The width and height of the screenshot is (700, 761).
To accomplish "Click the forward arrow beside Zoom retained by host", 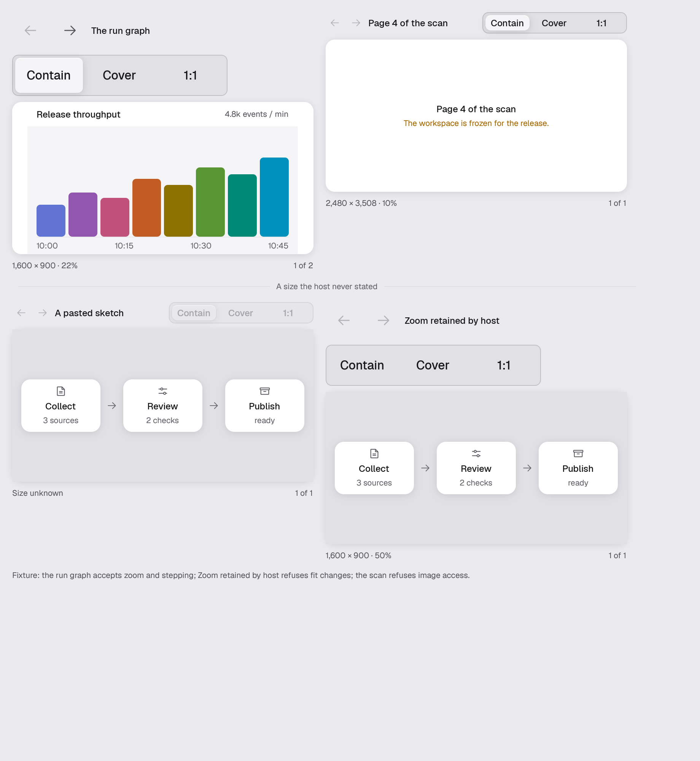I will coord(383,320).
